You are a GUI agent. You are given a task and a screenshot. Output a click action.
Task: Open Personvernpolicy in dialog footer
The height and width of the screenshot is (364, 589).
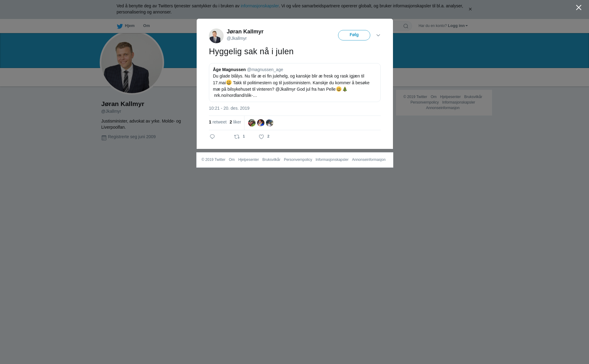[298, 160]
